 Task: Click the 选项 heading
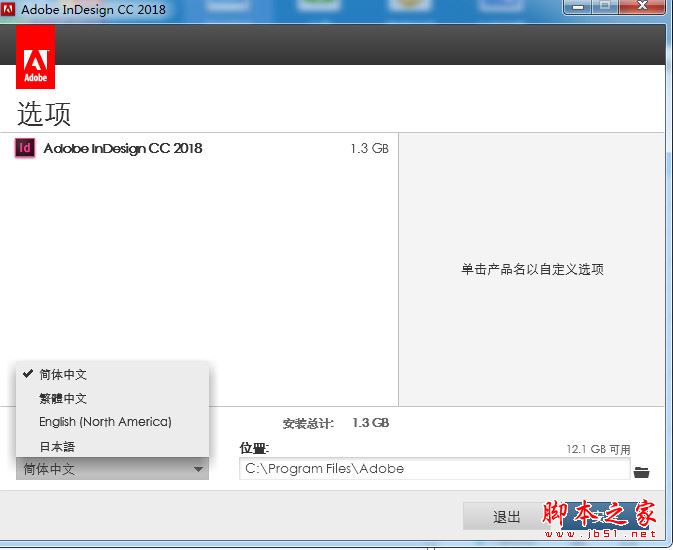click(44, 114)
